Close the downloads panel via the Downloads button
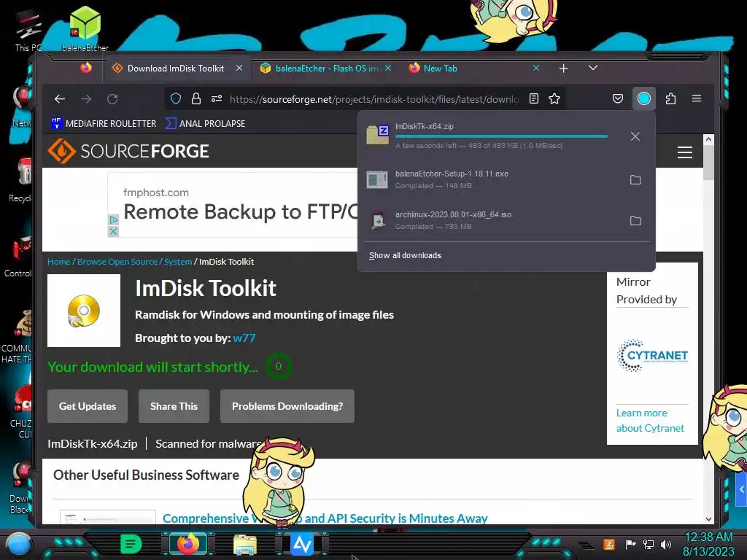747x560 pixels. tap(643, 98)
